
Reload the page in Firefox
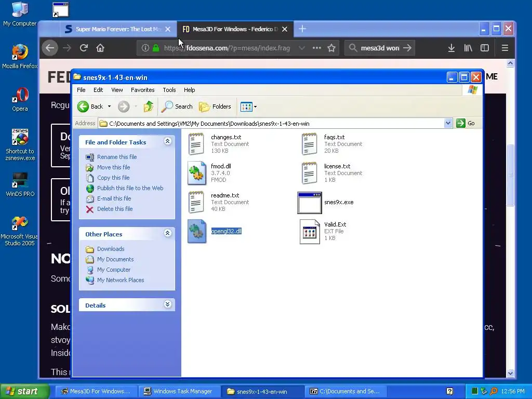coord(84,48)
